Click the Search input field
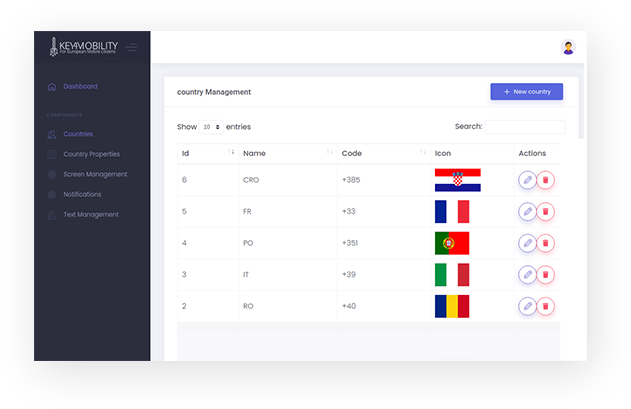 coord(525,128)
